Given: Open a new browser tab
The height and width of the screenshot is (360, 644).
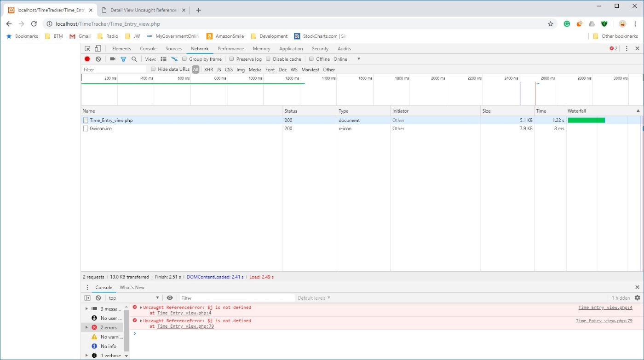Looking at the screenshot, I should pos(199,10).
